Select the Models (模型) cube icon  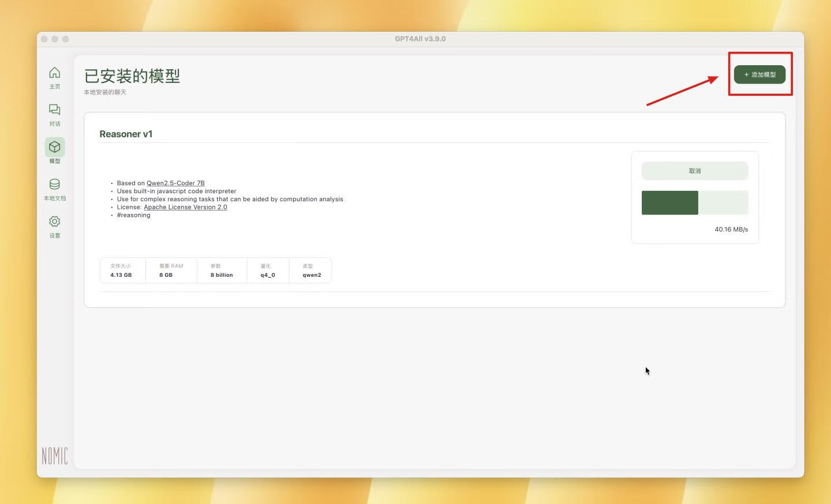55,147
